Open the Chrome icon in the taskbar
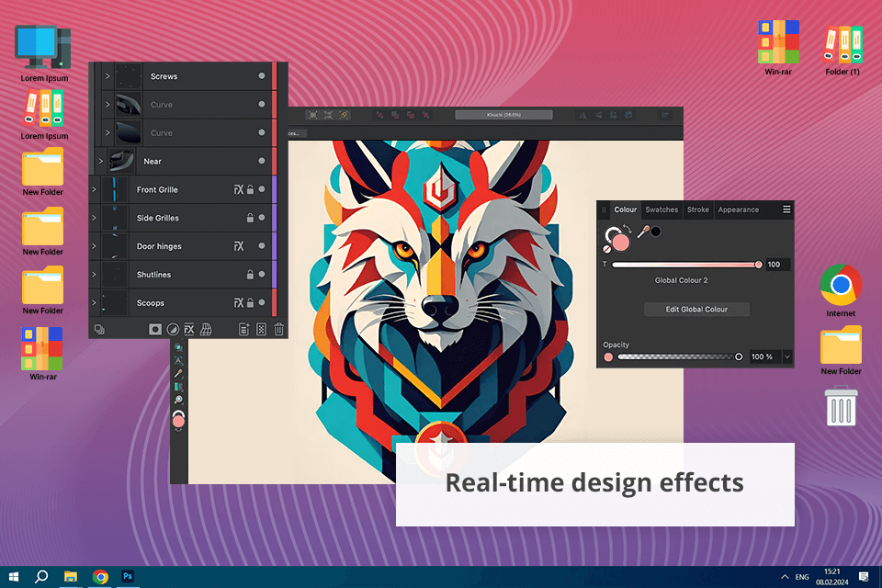The image size is (882, 588). [101, 576]
